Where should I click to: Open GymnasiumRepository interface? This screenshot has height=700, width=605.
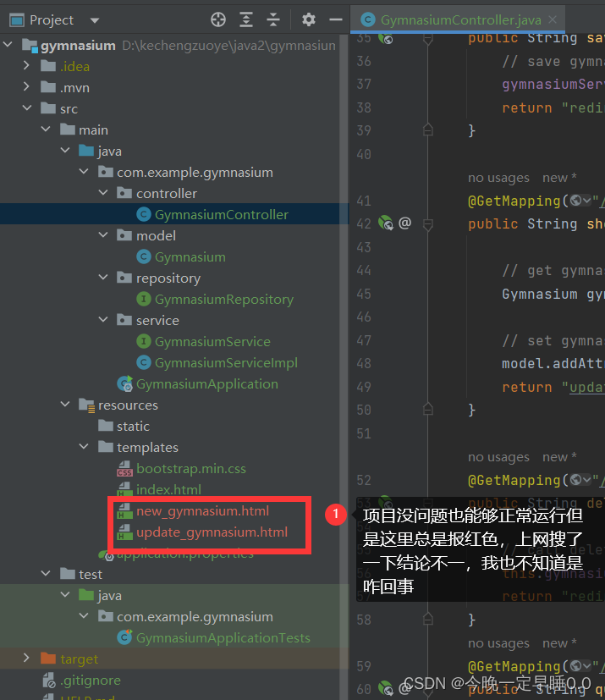click(x=224, y=300)
